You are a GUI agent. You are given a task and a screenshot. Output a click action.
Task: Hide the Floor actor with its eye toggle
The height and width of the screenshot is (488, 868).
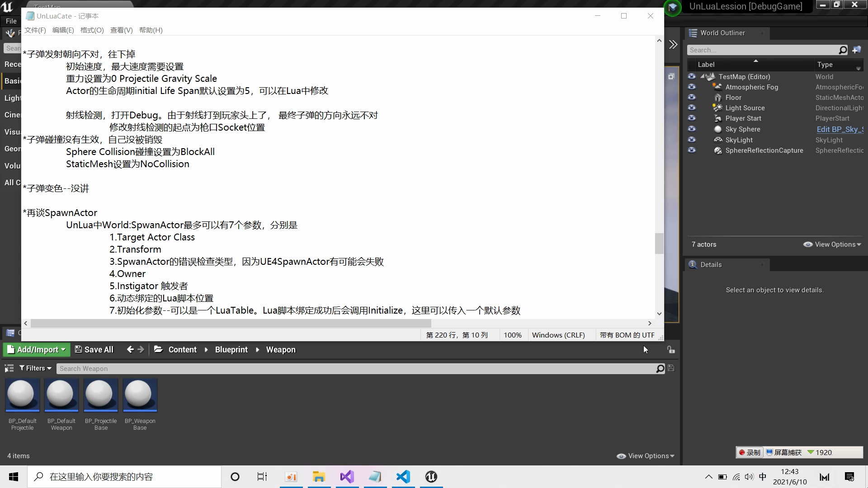(692, 97)
